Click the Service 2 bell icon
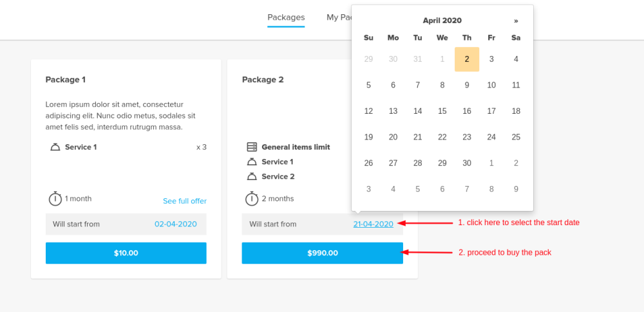This screenshot has width=644, height=312. (252, 177)
